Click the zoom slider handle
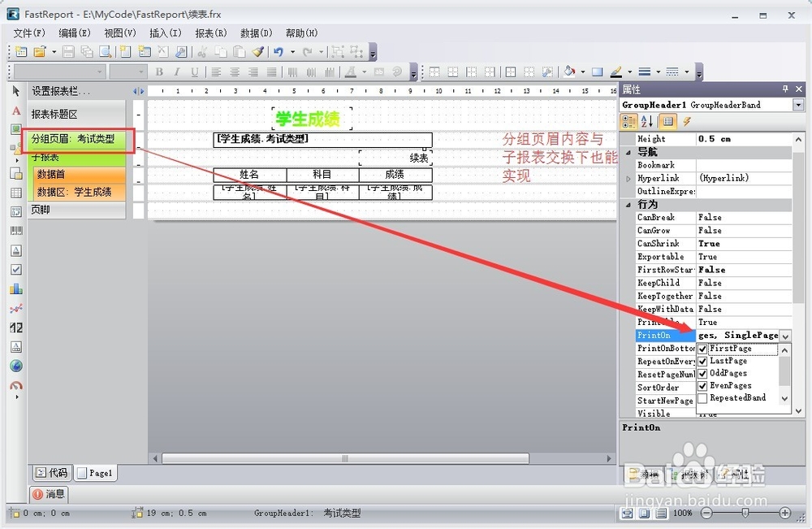The height and width of the screenshot is (529, 812). [745, 513]
